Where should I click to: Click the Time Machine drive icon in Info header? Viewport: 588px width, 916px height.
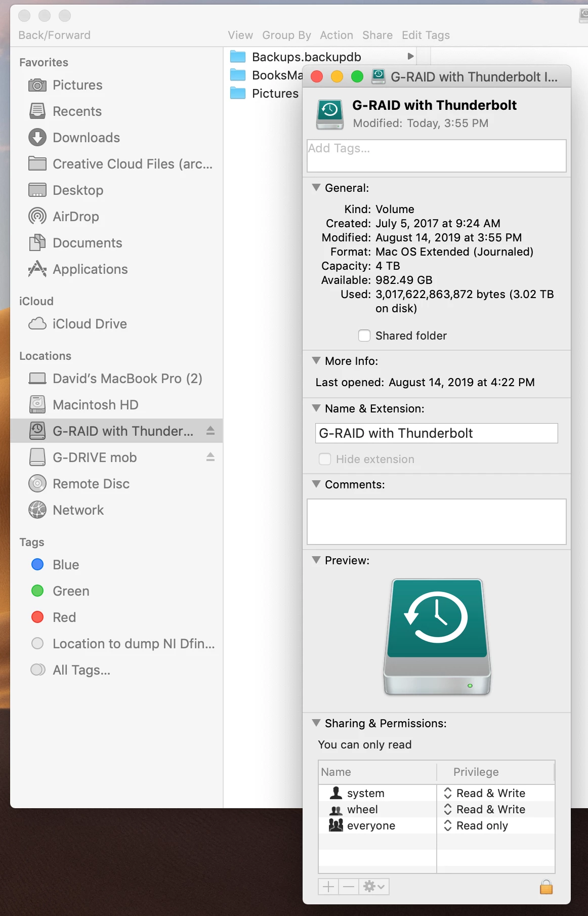(x=330, y=114)
